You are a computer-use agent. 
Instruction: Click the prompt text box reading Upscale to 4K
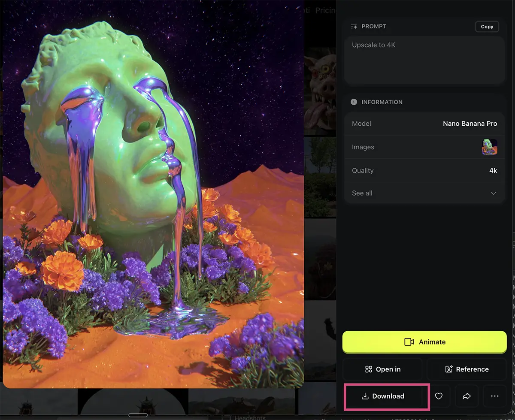click(424, 60)
